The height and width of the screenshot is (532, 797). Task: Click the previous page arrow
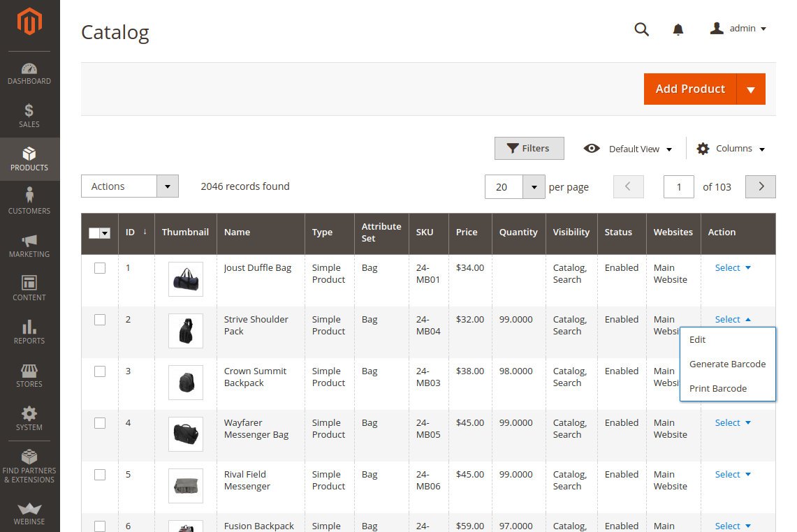click(x=628, y=186)
